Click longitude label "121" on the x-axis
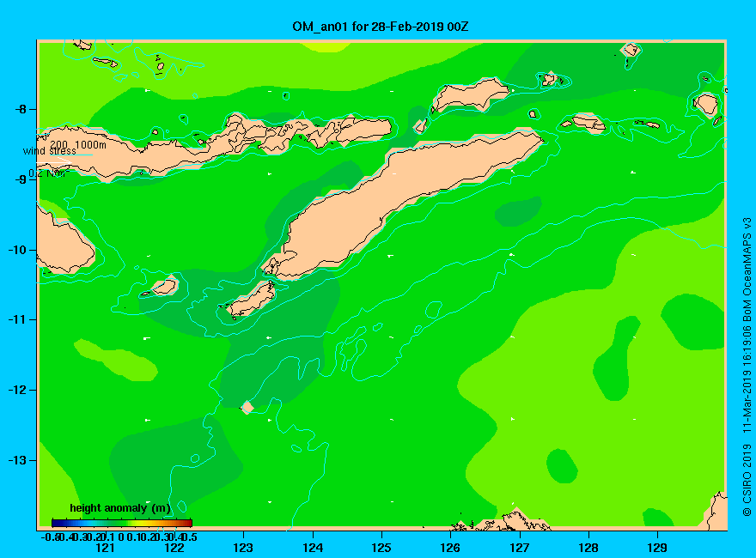 point(105,548)
